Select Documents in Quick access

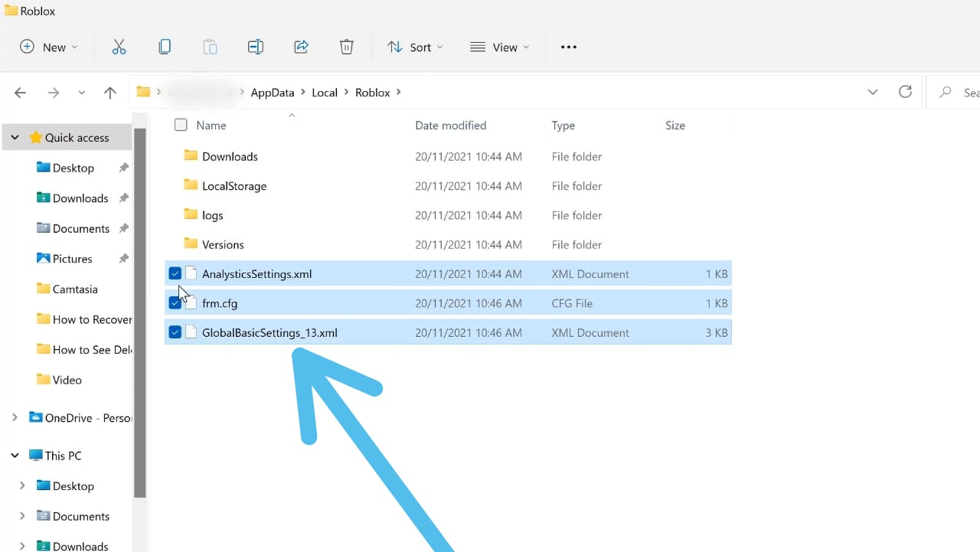[x=81, y=228]
